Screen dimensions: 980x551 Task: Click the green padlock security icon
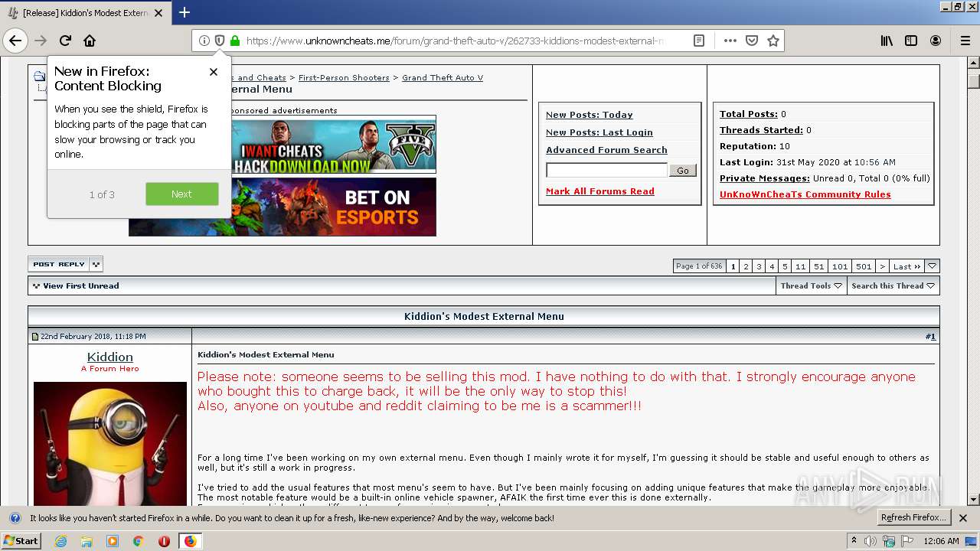pos(235,41)
